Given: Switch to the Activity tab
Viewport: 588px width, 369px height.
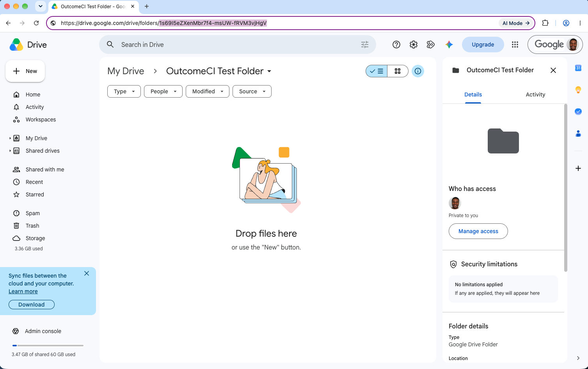Looking at the screenshot, I should (535, 94).
